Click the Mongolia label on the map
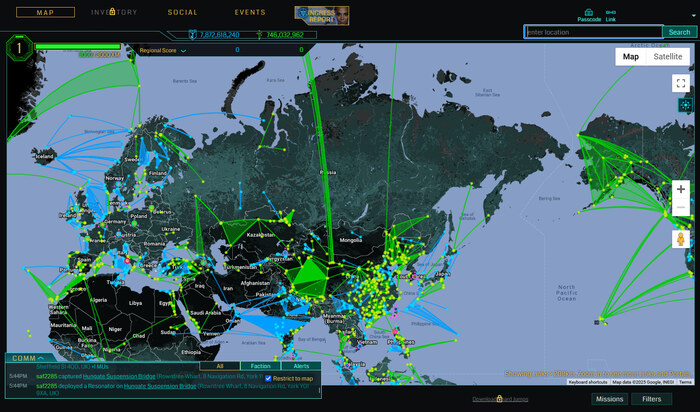The height and width of the screenshot is (412, 700). 350,240
